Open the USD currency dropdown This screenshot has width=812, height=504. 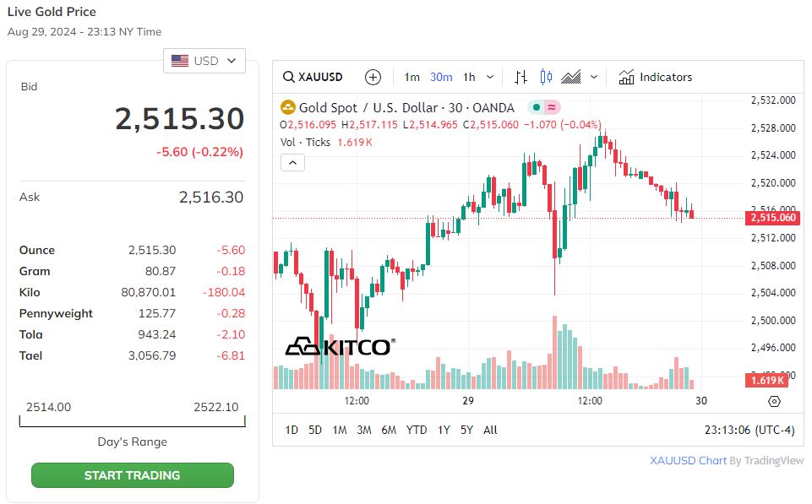(x=204, y=61)
